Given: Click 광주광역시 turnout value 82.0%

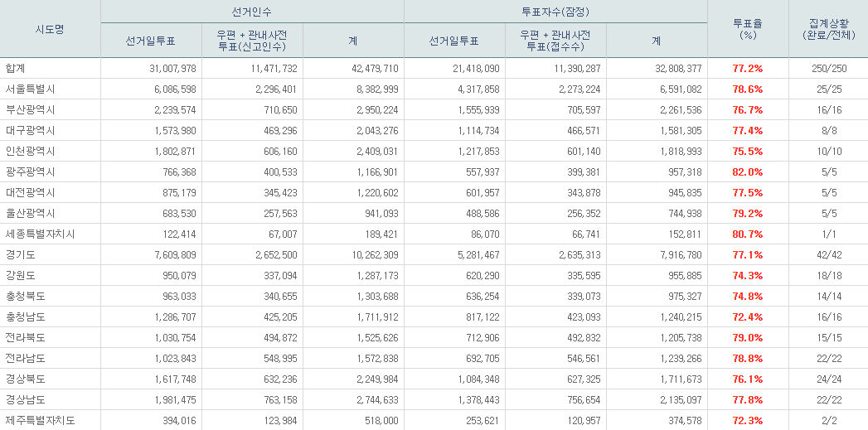Looking at the screenshot, I should coord(748,172).
